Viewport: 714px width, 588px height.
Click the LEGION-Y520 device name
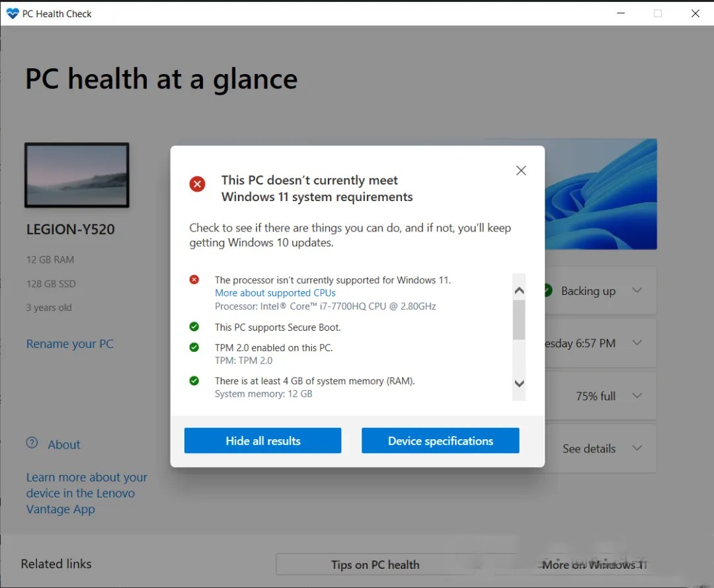pyautogui.click(x=71, y=229)
